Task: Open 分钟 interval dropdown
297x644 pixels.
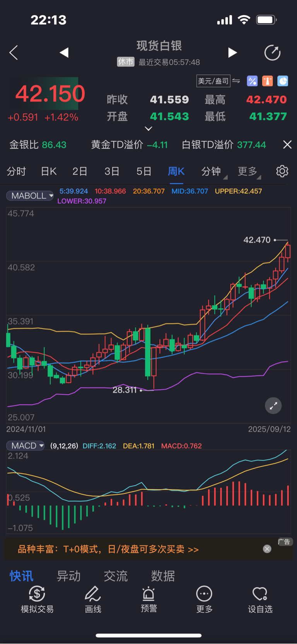Action: click(x=213, y=171)
